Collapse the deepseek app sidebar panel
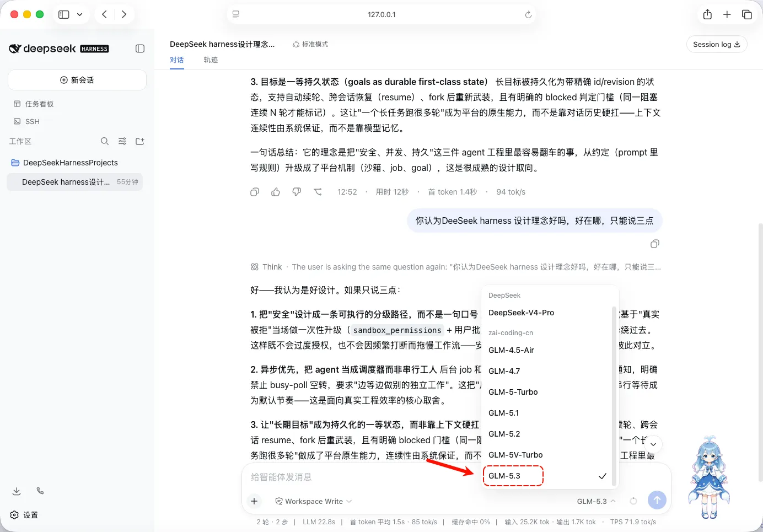The image size is (763, 532). click(140, 49)
